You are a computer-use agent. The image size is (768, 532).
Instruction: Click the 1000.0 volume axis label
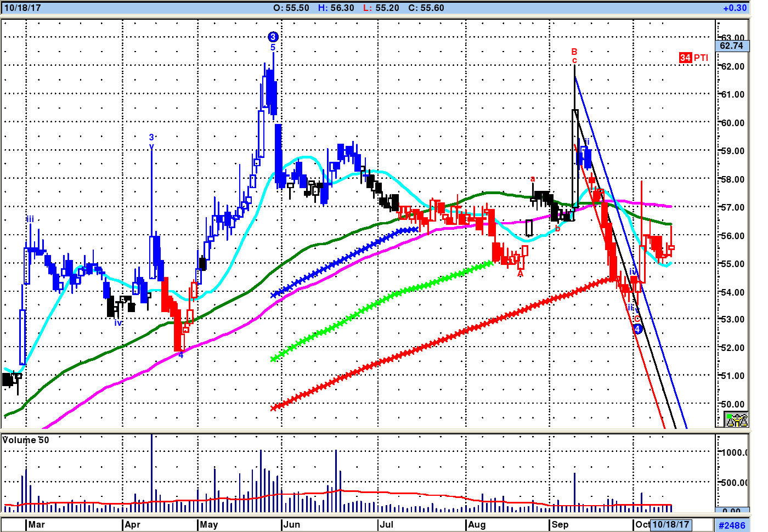735,452
